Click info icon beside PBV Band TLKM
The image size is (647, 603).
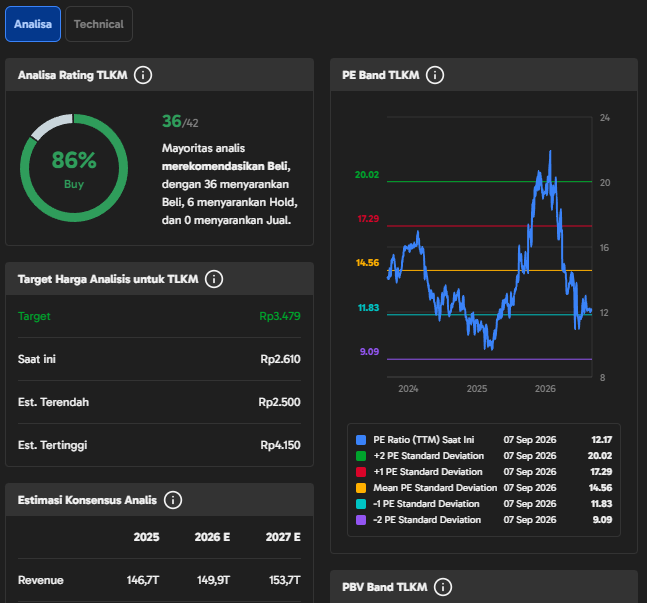pos(443,586)
